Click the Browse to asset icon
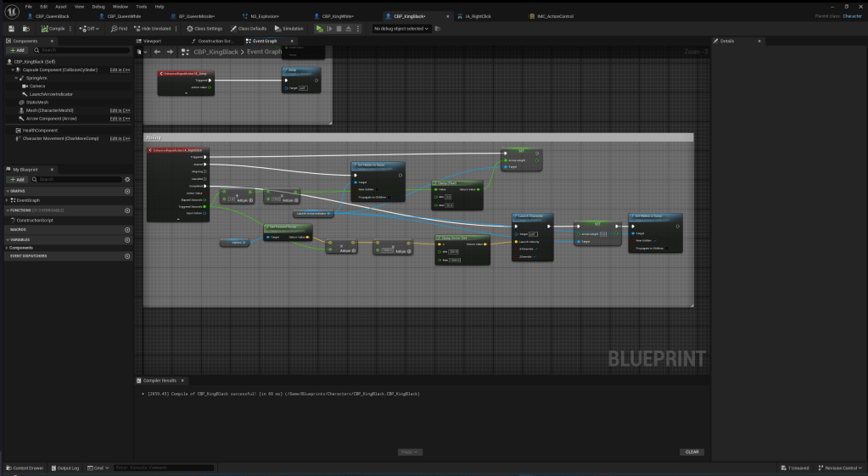The width and height of the screenshot is (868, 476). pos(25,29)
